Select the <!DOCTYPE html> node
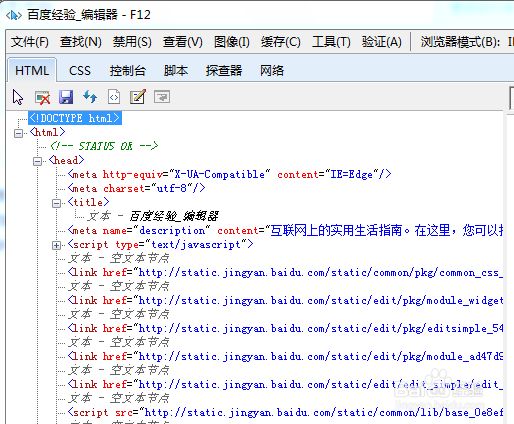 (75, 118)
